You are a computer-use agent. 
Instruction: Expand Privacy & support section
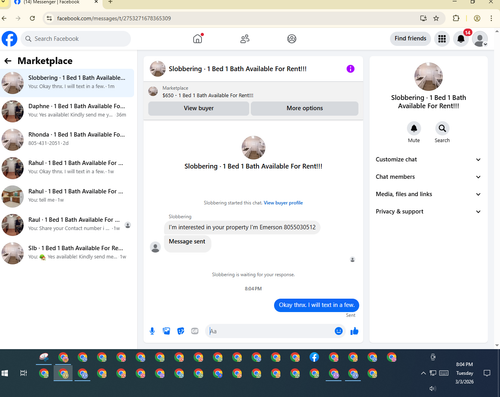tap(428, 211)
